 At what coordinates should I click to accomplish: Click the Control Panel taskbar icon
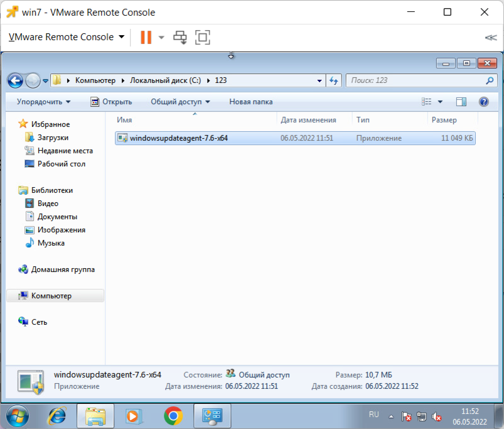[212, 416]
